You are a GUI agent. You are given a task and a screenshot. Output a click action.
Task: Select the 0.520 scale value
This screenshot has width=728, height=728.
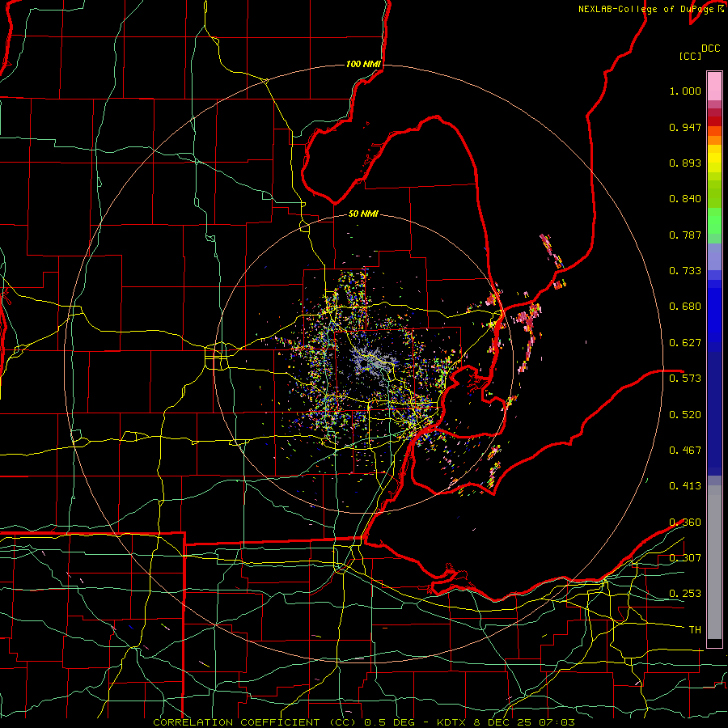[685, 414]
